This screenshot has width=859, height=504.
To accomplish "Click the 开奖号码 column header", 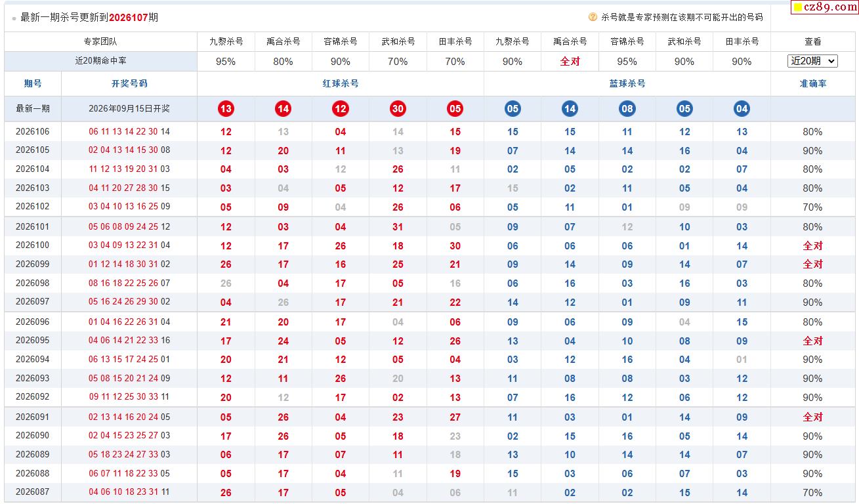I will click(129, 83).
